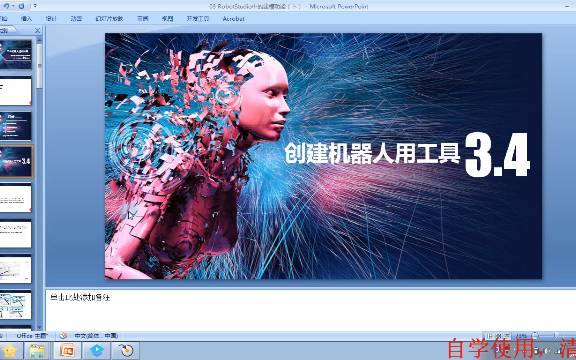
Task: Click the Office 主题 theme label
Action: 31,335
